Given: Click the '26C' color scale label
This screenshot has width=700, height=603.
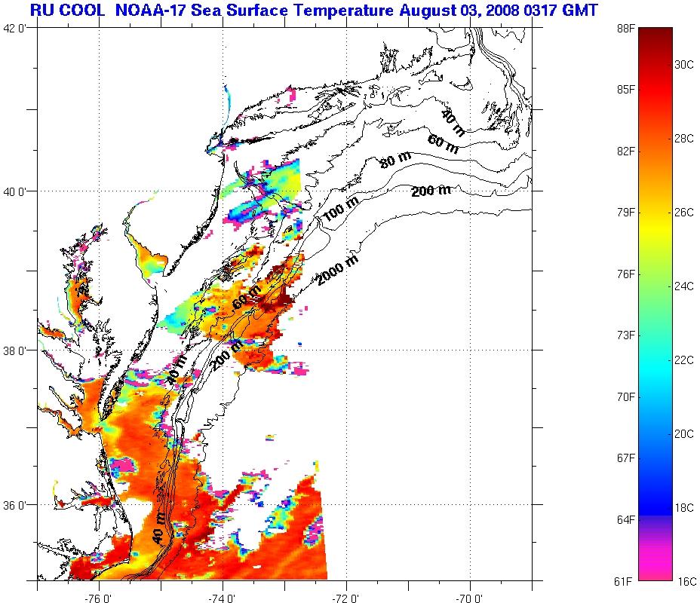Looking at the screenshot, I should coord(684,213).
